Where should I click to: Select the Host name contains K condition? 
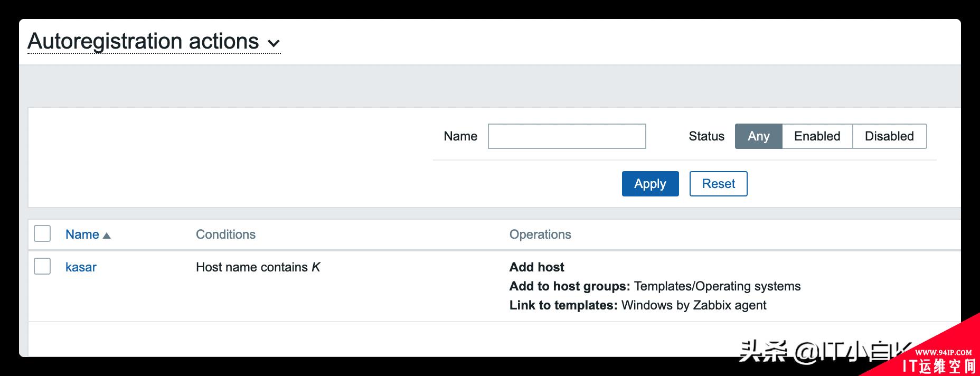click(258, 267)
